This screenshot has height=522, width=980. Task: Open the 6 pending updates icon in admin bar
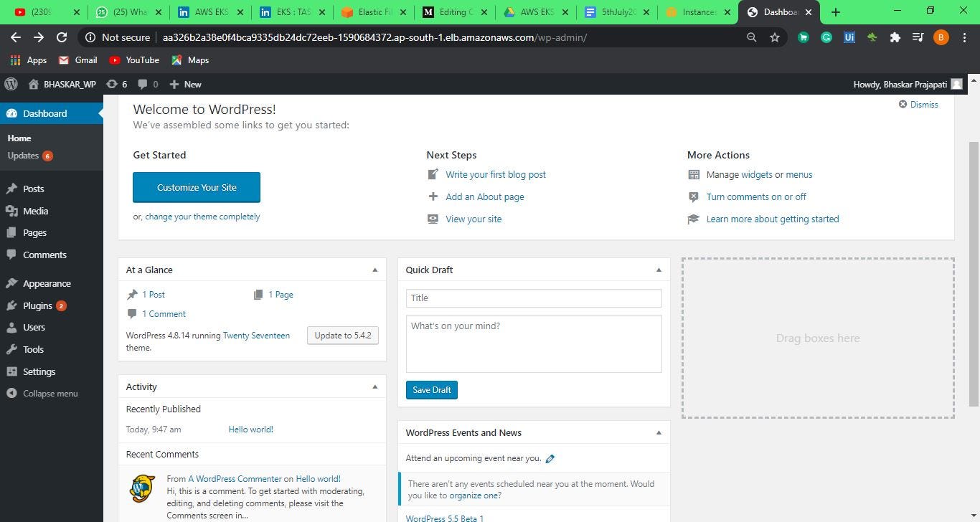116,84
